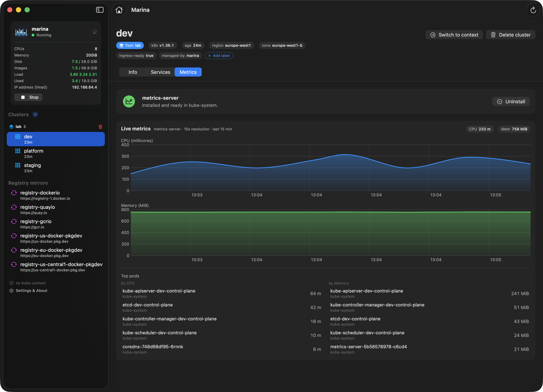Click the region europe-west1 label
The height and width of the screenshot is (392, 543).
[231, 45]
